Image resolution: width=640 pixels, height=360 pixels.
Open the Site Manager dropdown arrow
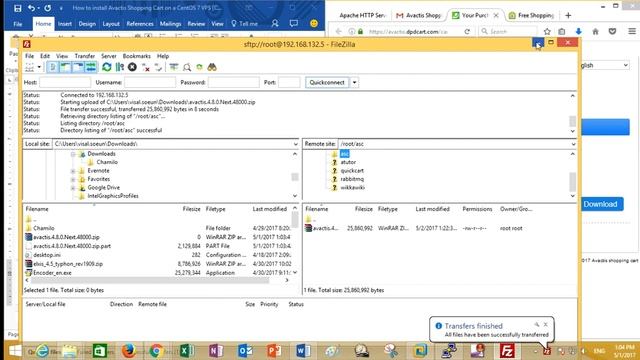click(39, 67)
